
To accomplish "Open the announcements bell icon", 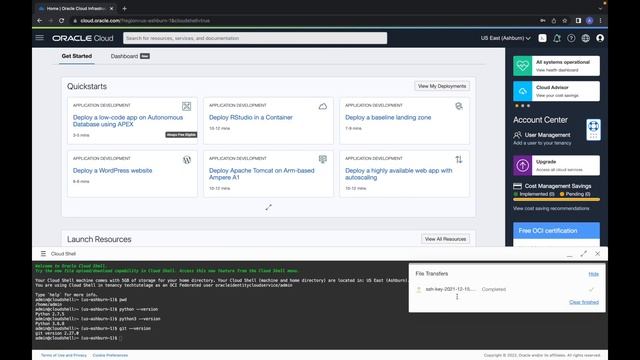I will pos(557,38).
